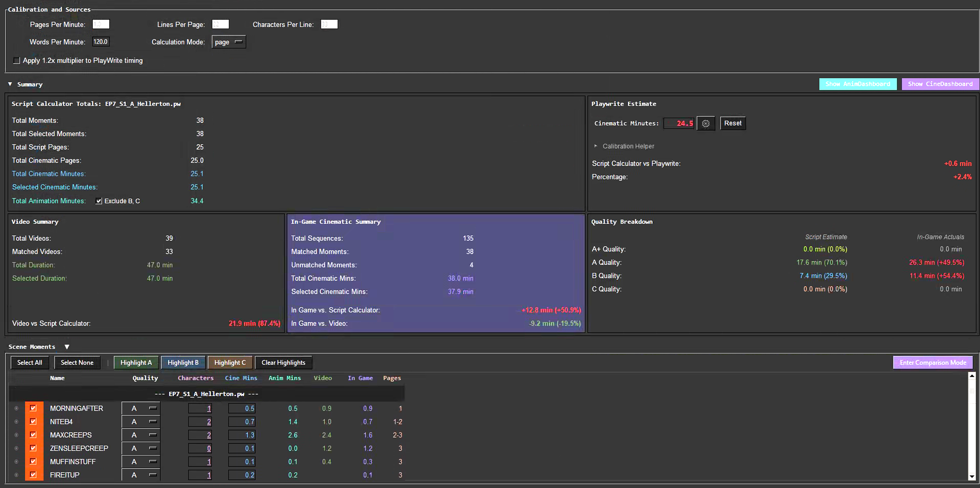Screen dimensions: 980x488
Task: Collapse the Scene Moments section
Action: (67, 346)
